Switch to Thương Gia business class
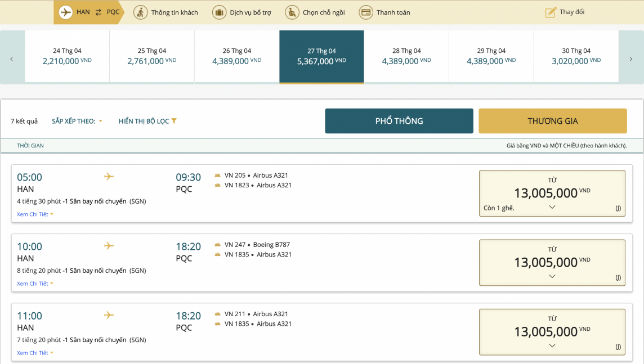 pyautogui.click(x=552, y=121)
